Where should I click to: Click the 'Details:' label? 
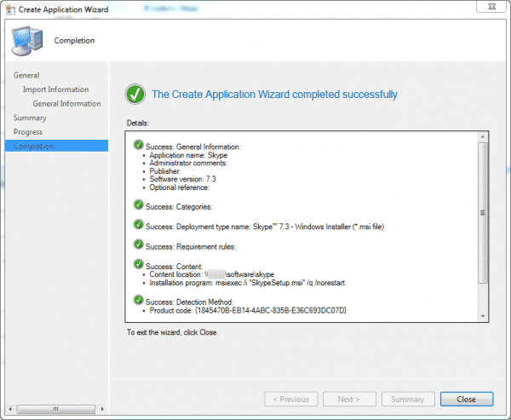pyautogui.click(x=137, y=123)
